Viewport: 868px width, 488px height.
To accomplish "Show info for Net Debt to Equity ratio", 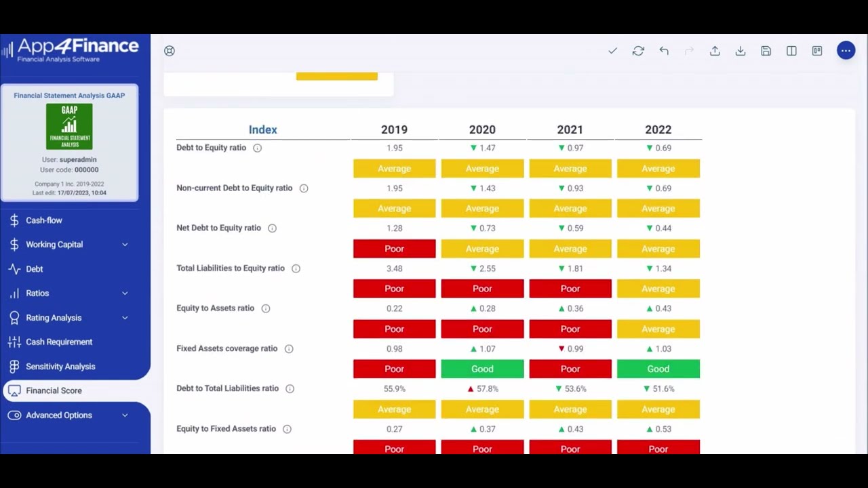I will click(x=272, y=228).
